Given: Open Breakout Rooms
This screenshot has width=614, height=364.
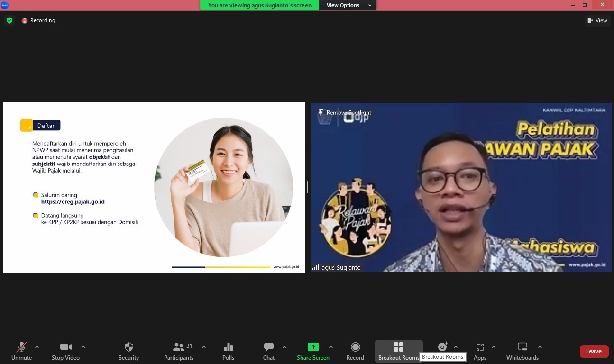Looking at the screenshot, I should click(398, 351).
